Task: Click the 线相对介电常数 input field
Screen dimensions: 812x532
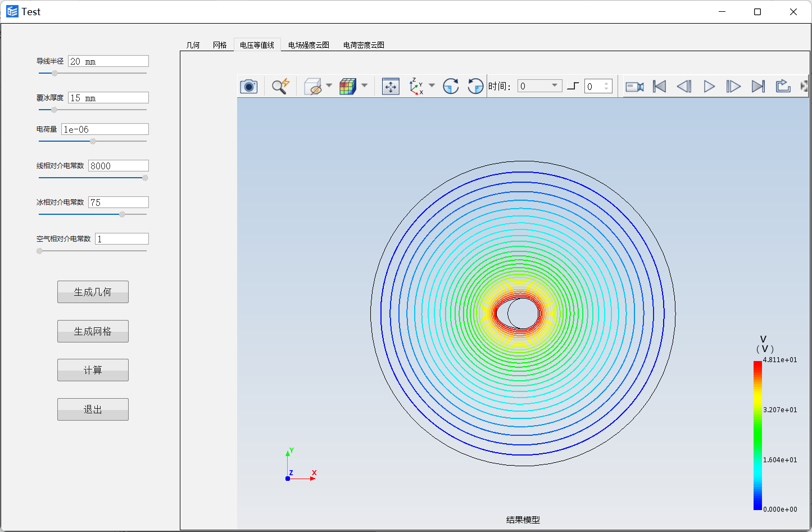Action: tap(119, 166)
